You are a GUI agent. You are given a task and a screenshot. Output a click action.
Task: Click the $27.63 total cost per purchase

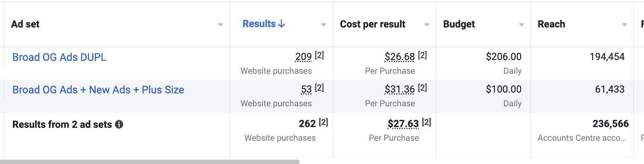coord(403,124)
